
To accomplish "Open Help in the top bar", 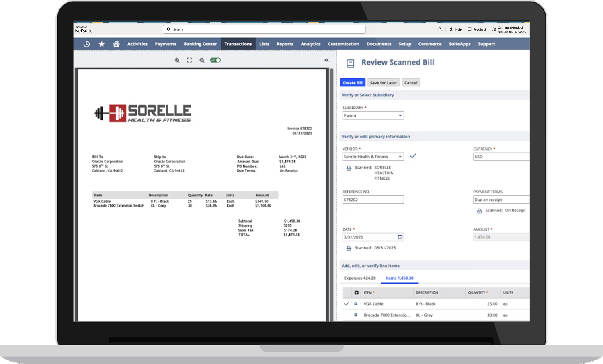I will [456, 29].
